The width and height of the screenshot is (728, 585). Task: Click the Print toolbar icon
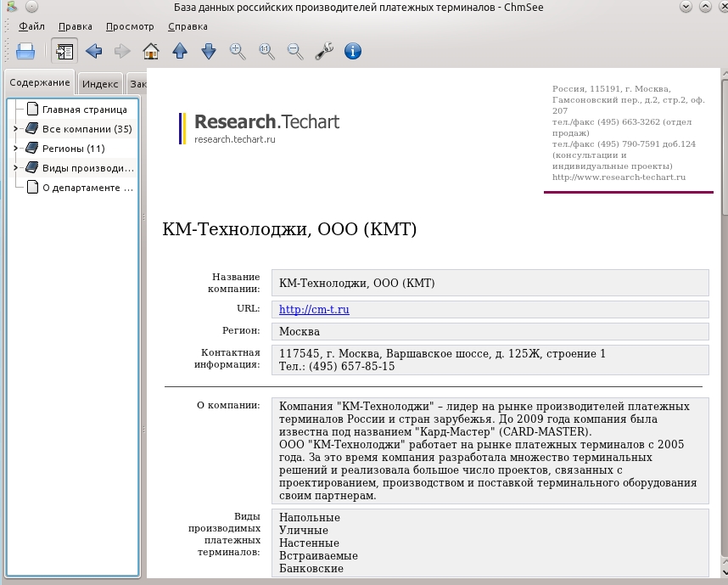25,51
